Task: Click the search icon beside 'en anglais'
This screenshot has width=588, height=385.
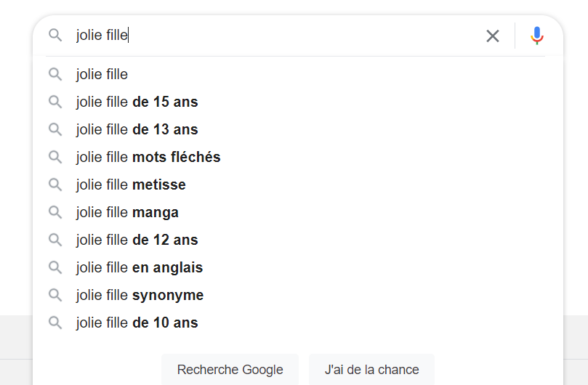Action: (x=55, y=267)
